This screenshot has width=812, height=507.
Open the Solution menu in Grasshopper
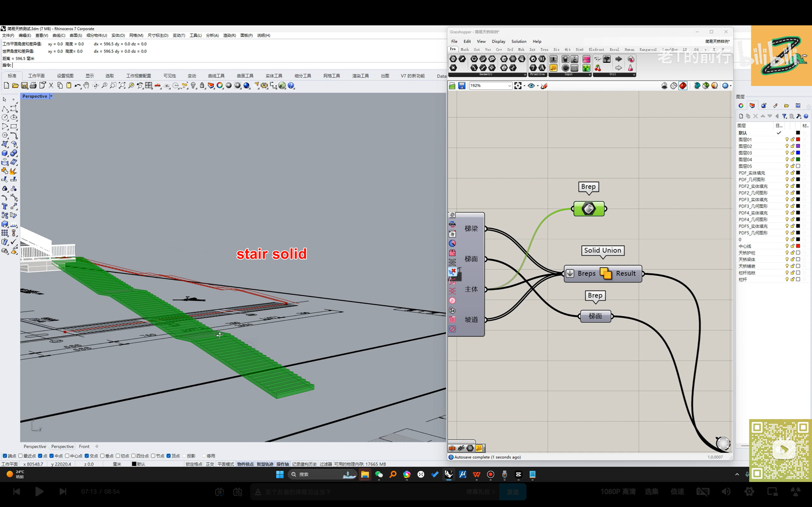pyautogui.click(x=518, y=41)
